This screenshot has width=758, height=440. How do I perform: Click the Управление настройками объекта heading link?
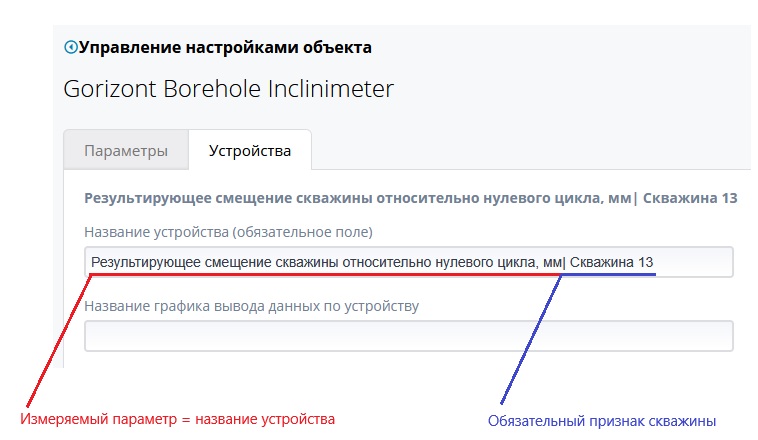[x=225, y=47]
